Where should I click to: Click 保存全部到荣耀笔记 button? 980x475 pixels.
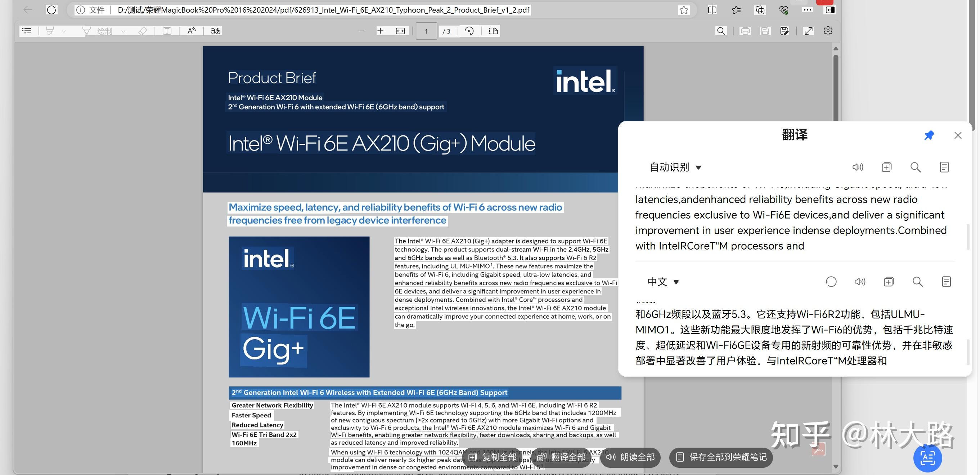click(x=721, y=457)
